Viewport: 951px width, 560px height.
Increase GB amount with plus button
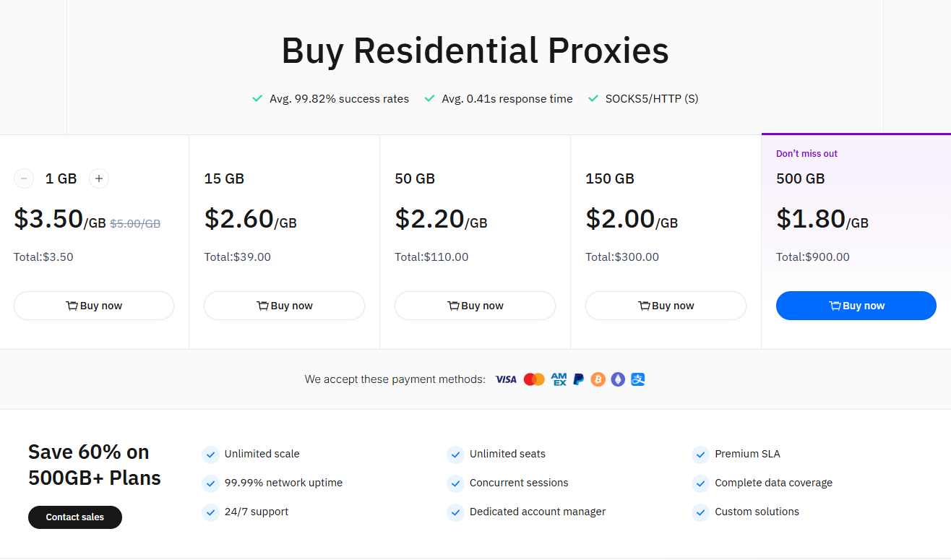tap(99, 178)
